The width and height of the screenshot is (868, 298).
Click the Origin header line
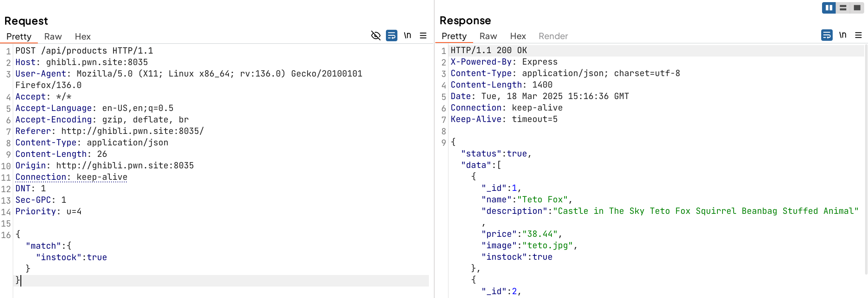tap(105, 165)
